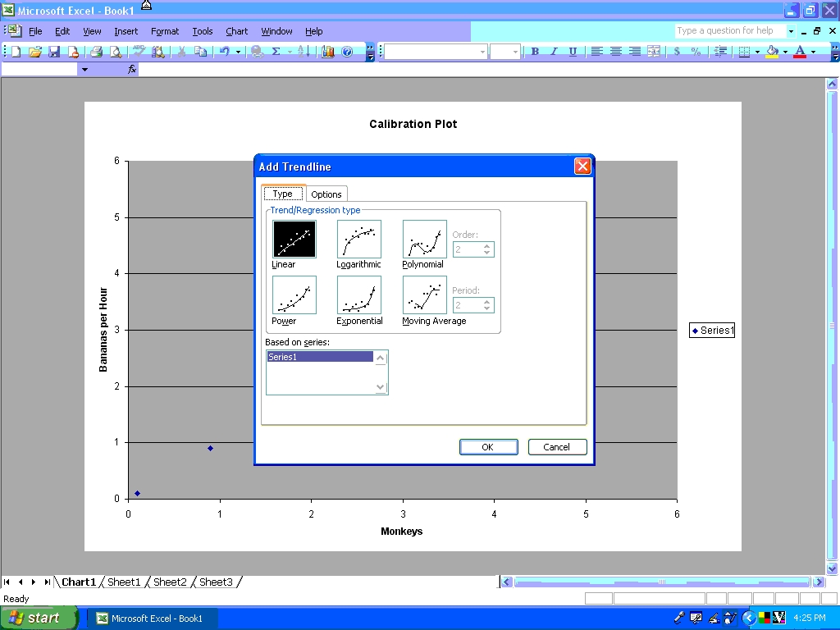Expand the Name Box dropdown arrow
Screen dimensions: 840x630
(x=84, y=70)
